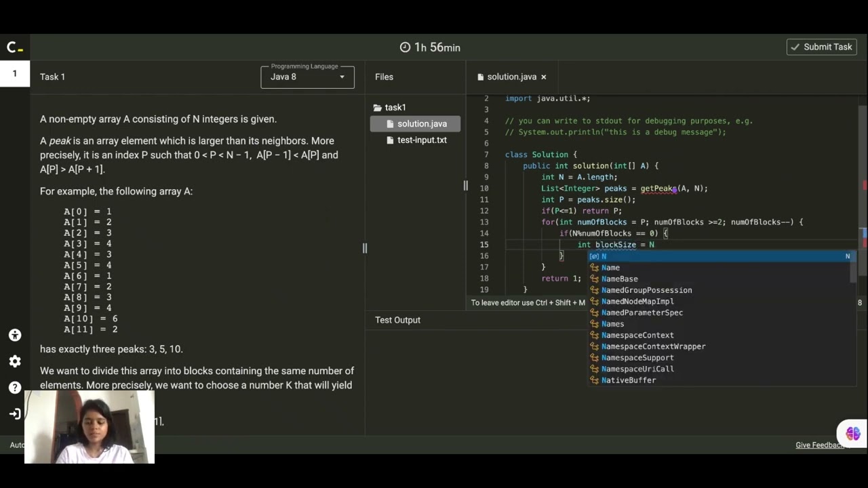Close the solution.java editor tab
868x488 pixels.
[543, 77]
